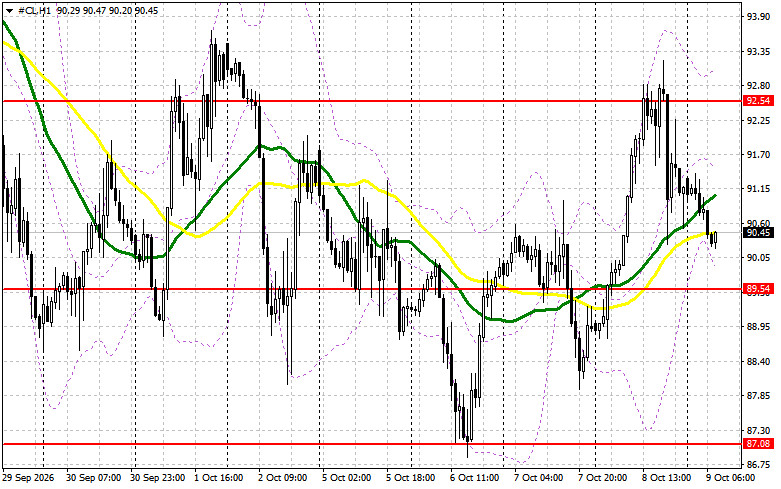Click the 87.30 price scale value
781x489 pixels.
click(758, 430)
